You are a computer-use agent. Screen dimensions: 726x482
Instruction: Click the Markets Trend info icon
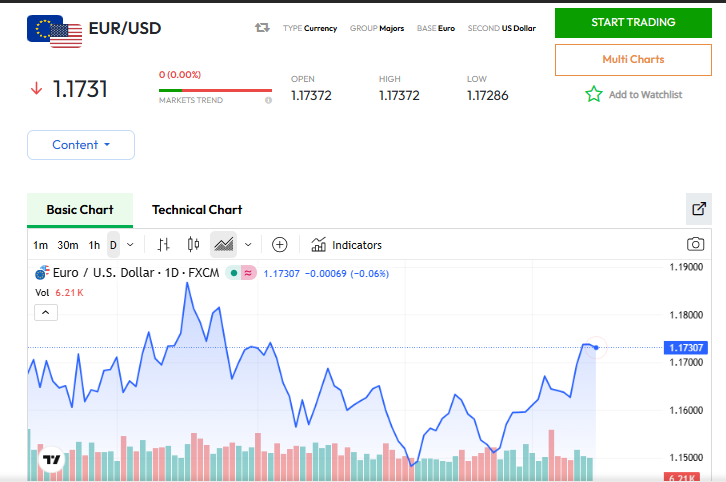(x=268, y=100)
